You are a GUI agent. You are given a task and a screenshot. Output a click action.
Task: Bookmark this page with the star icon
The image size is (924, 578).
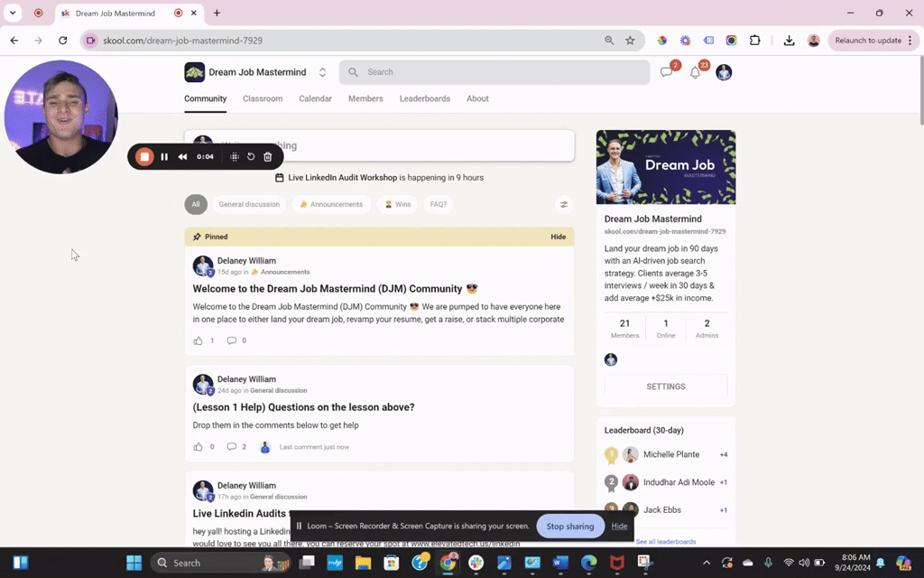[x=630, y=40]
